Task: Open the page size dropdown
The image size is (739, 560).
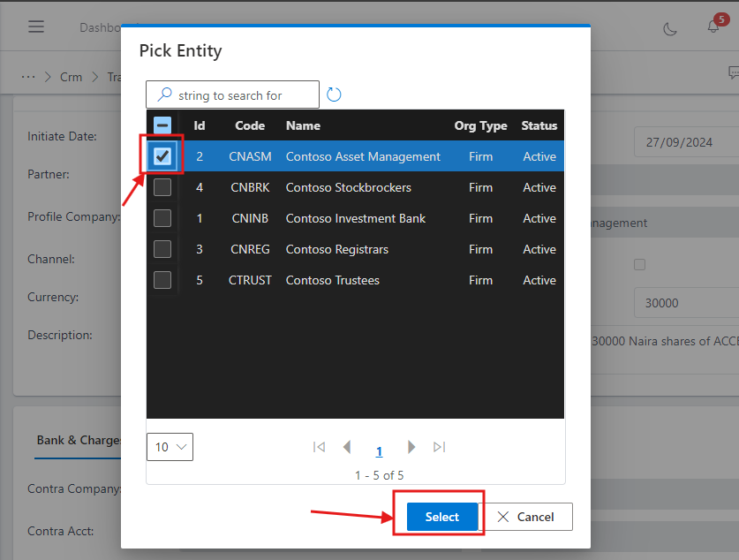Action: pyautogui.click(x=170, y=447)
